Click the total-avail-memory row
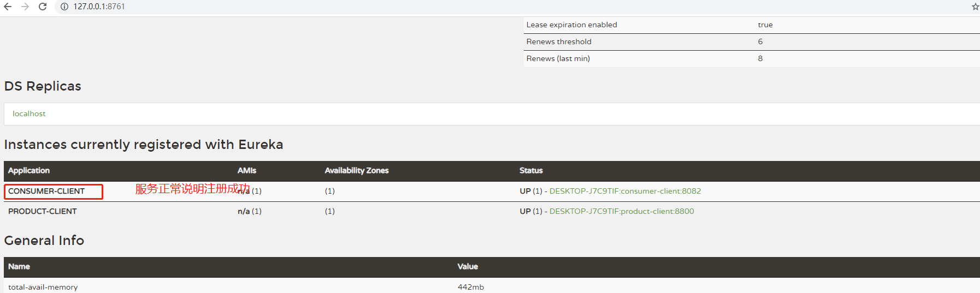Image resolution: width=980 pixels, height=293 pixels. point(492,286)
